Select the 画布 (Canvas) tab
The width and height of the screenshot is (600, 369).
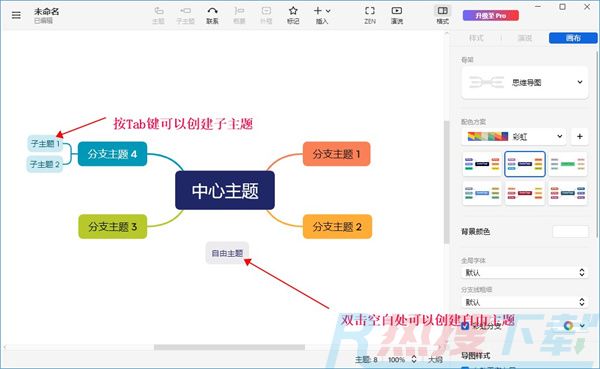pyautogui.click(x=573, y=38)
